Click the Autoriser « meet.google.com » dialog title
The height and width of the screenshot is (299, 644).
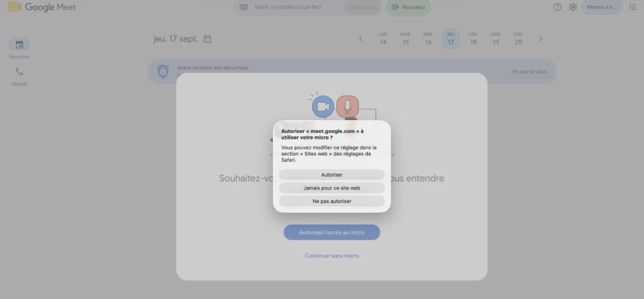pyautogui.click(x=323, y=134)
